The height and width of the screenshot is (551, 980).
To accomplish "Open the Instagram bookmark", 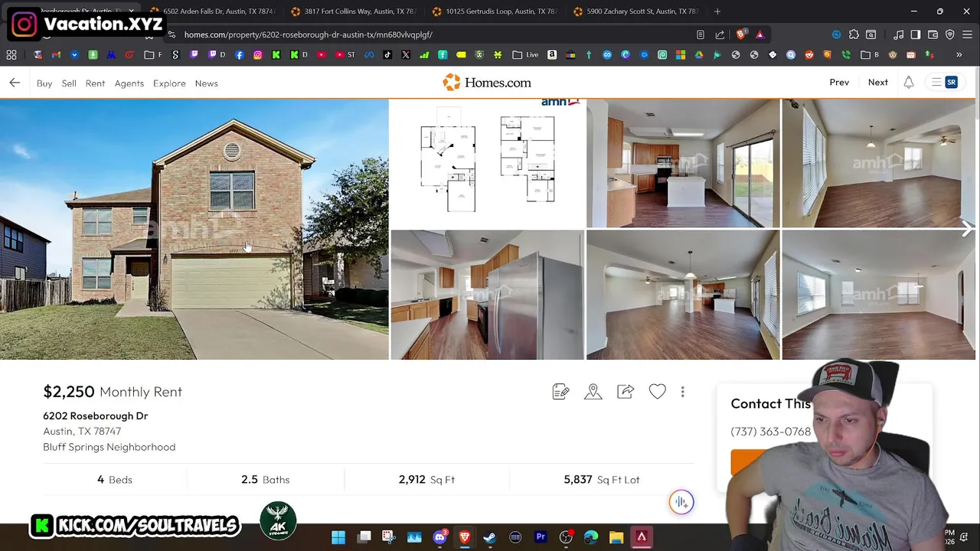I will 258,55.
